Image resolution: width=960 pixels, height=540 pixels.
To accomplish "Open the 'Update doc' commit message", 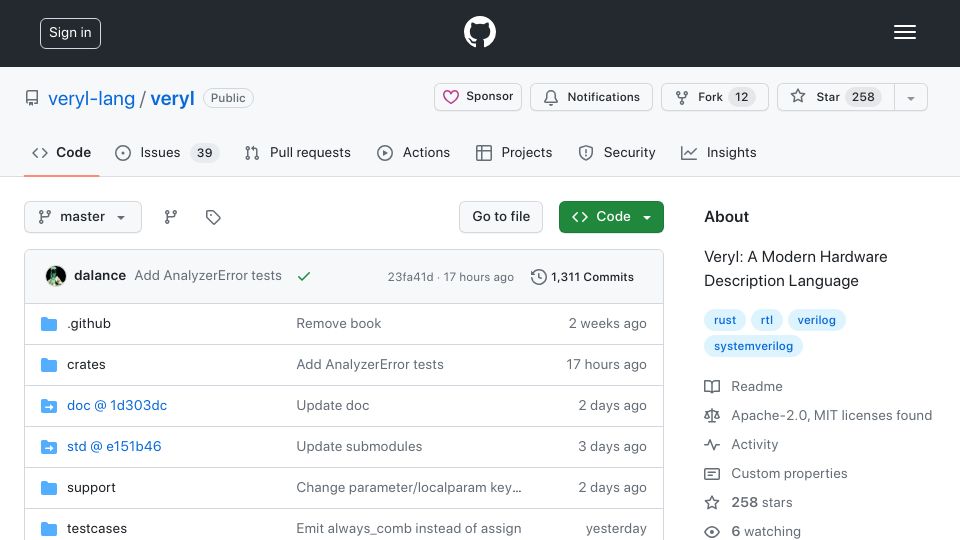I will (332, 405).
